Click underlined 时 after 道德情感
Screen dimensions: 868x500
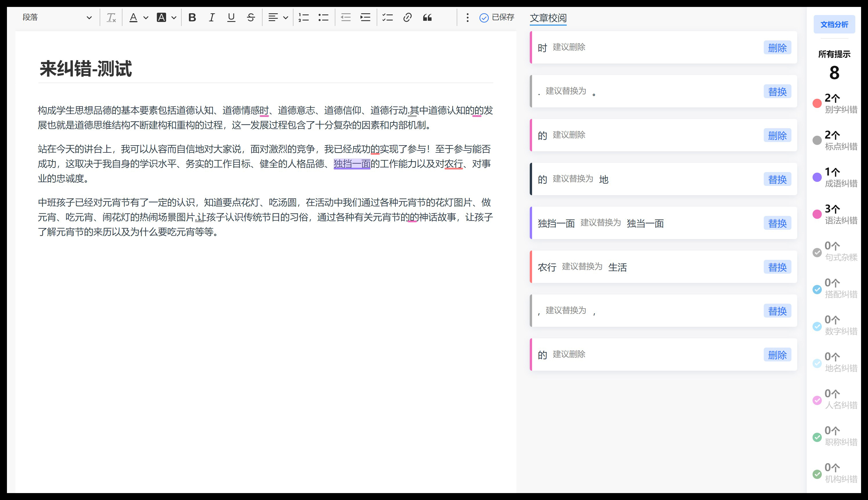(x=264, y=111)
